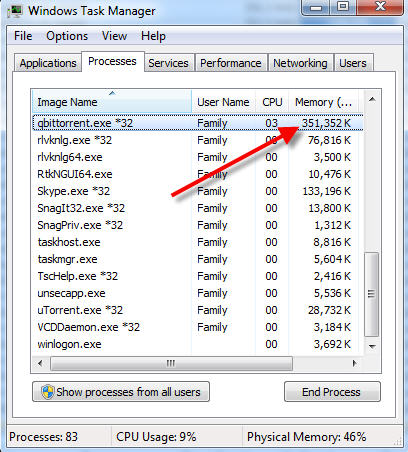Click the horizontal scrollbar left arrow

click(x=40, y=363)
